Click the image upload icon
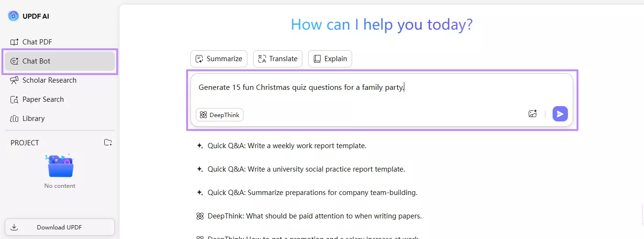This screenshot has width=644, height=239. 533,114
